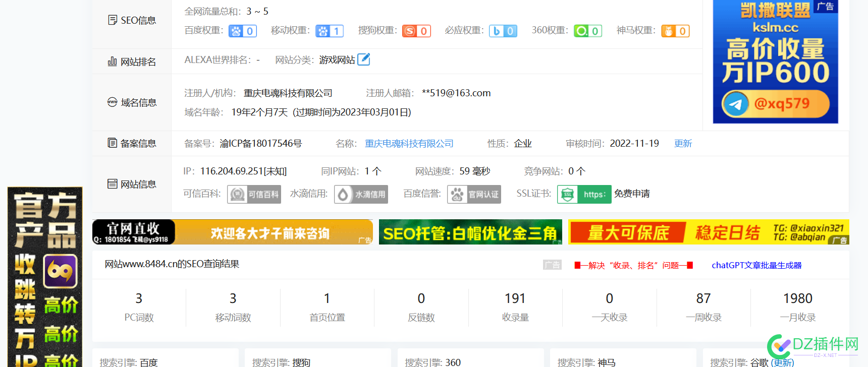Click the 一天收录 value 0
This screenshot has width=868, height=367.
pos(610,298)
